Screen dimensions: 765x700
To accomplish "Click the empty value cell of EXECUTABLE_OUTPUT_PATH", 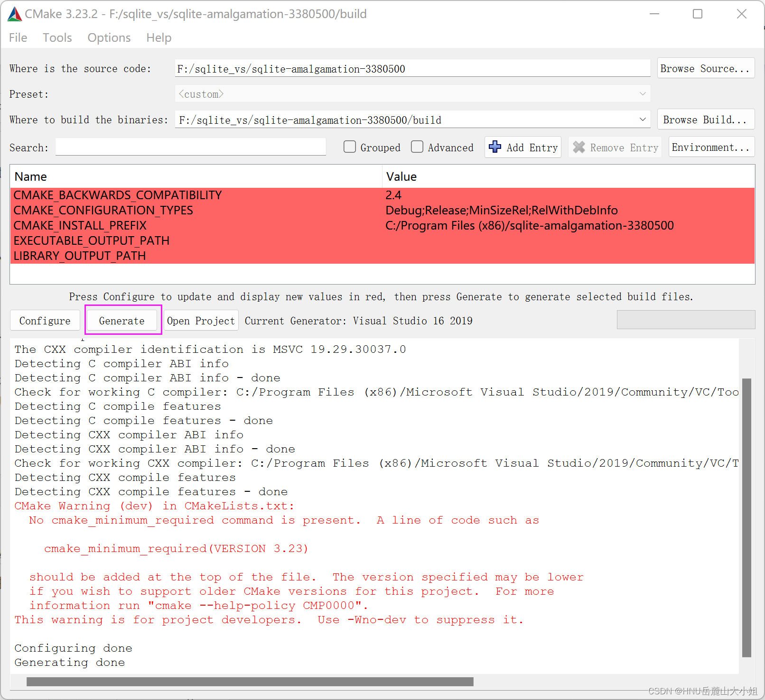I will tap(569, 240).
